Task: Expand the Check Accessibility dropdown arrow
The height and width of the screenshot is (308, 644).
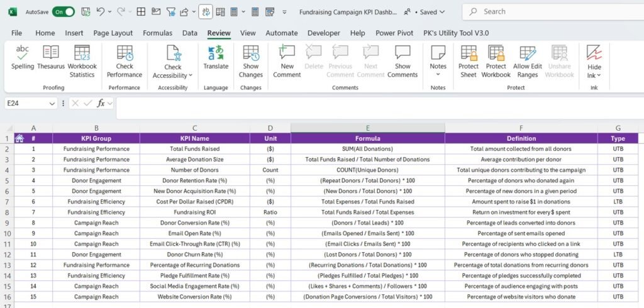Action: [191, 75]
